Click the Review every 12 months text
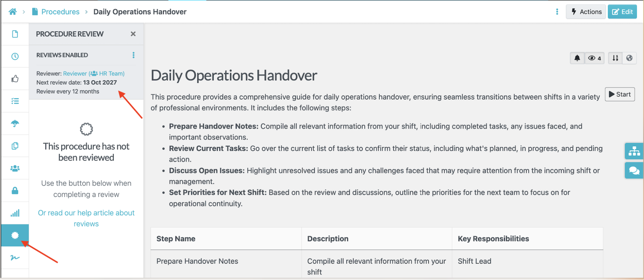 click(x=68, y=92)
